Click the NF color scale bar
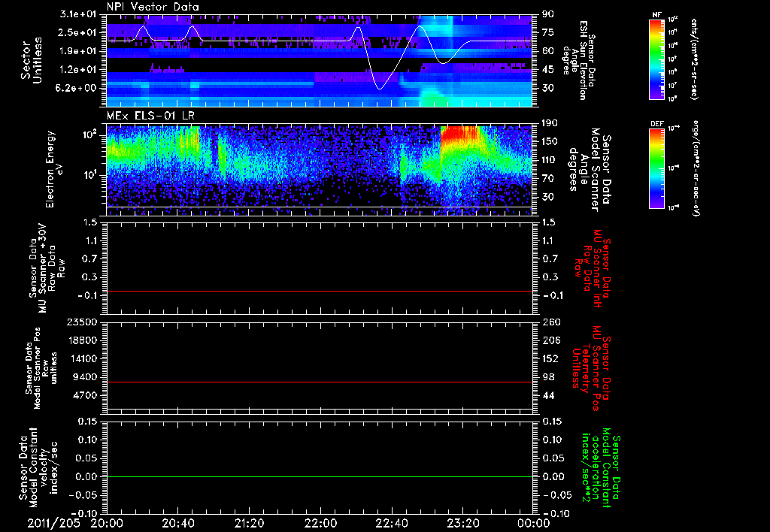Image resolution: width=770 pixels, height=532 pixels. click(656, 59)
